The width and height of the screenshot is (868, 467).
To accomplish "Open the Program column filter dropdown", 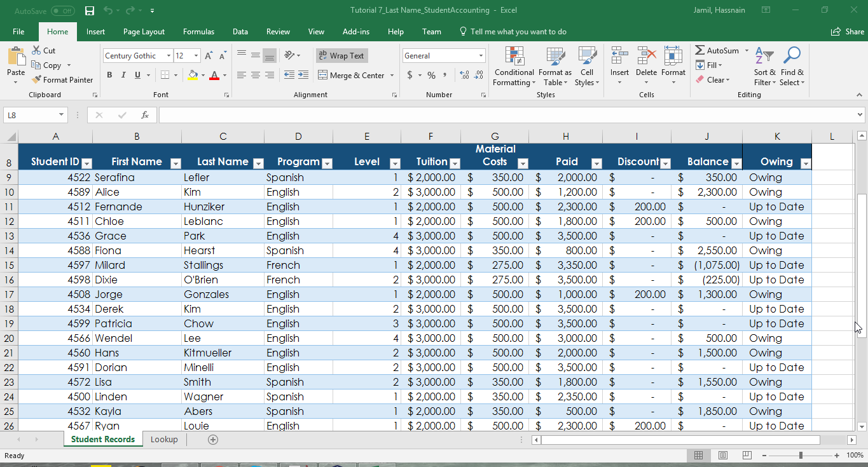I will point(327,163).
